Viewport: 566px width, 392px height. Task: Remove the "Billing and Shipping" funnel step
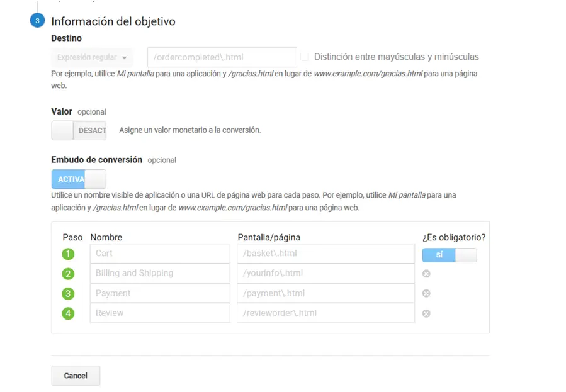click(426, 273)
